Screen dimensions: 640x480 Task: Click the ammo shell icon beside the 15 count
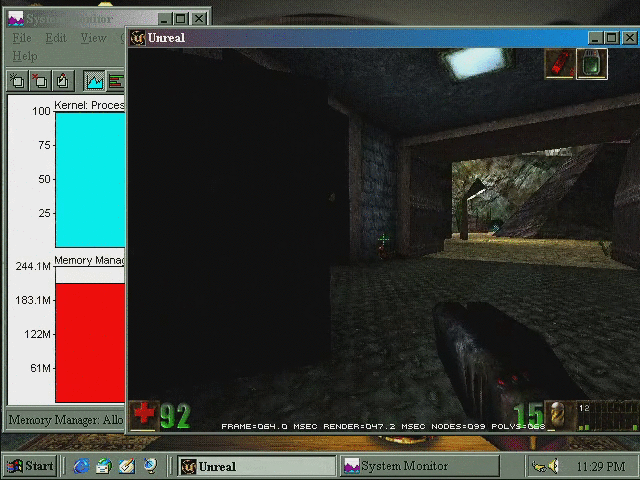558,416
